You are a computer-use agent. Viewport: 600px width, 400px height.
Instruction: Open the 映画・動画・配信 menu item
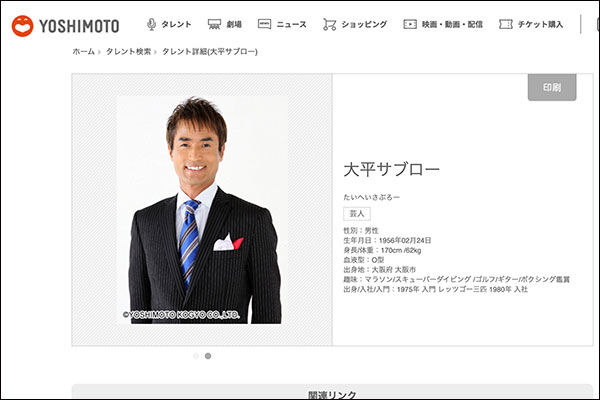pos(452,24)
